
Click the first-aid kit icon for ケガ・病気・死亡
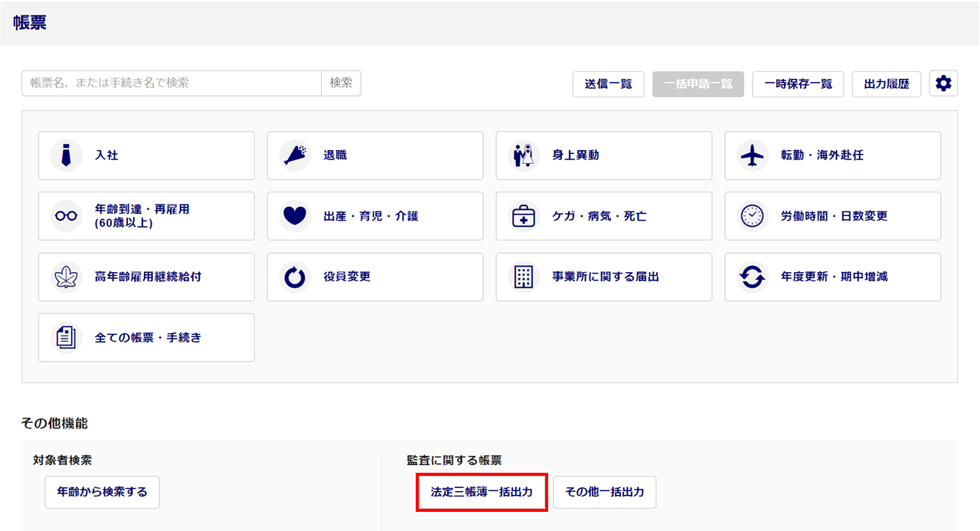524,216
